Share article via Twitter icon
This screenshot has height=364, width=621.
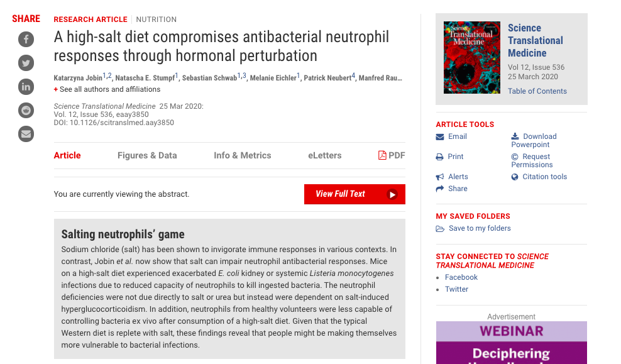point(26,63)
